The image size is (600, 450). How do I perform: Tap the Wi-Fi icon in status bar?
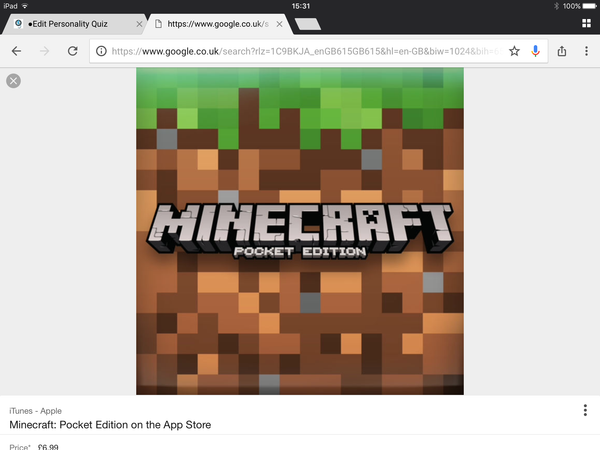pyautogui.click(x=25, y=6)
